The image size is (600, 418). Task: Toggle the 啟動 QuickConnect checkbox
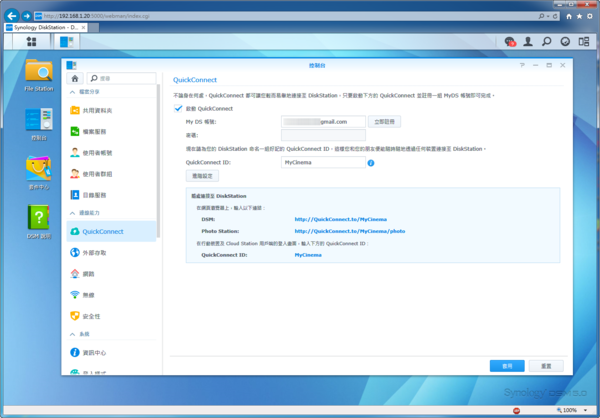pyautogui.click(x=179, y=108)
